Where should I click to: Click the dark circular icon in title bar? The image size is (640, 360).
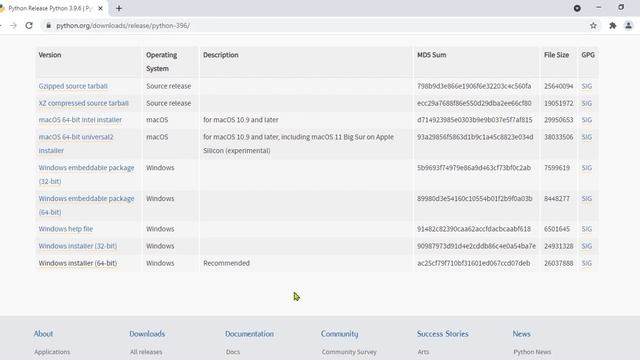pos(577,8)
